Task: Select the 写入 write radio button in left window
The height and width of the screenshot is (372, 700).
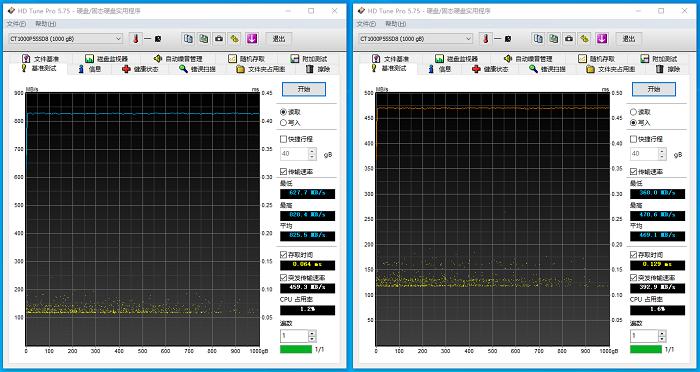Action: (x=290, y=123)
